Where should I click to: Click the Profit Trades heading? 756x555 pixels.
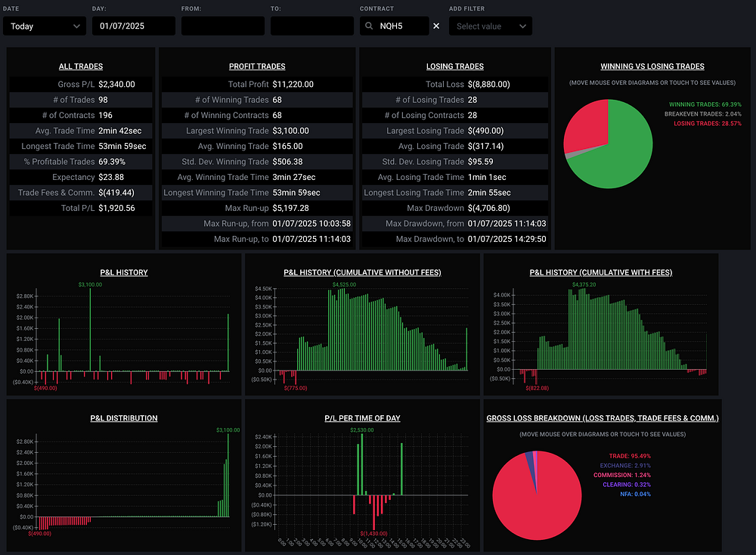[257, 67]
